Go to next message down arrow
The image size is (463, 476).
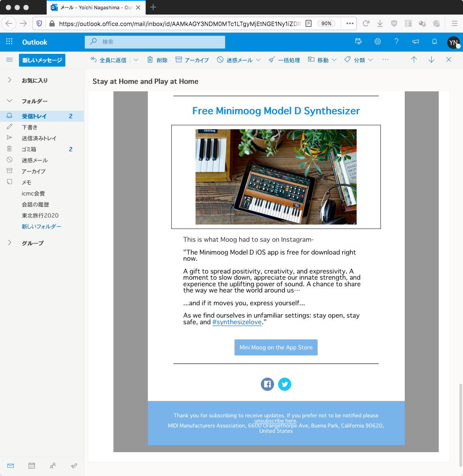pos(431,60)
